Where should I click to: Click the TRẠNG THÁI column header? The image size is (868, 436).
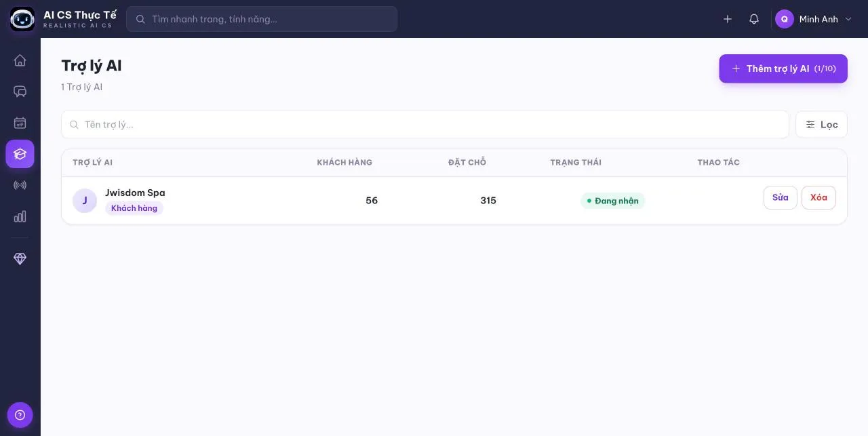coord(576,163)
